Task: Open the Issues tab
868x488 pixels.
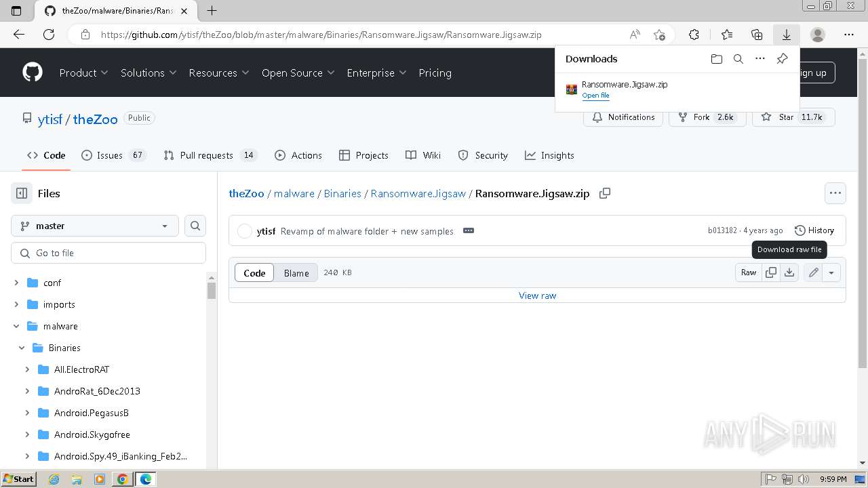Action: [x=113, y=155]
